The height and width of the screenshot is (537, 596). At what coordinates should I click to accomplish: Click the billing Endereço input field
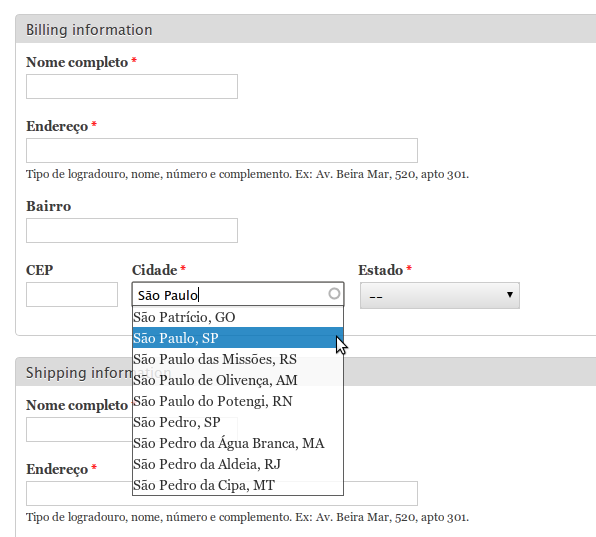[x=222, y=150]
